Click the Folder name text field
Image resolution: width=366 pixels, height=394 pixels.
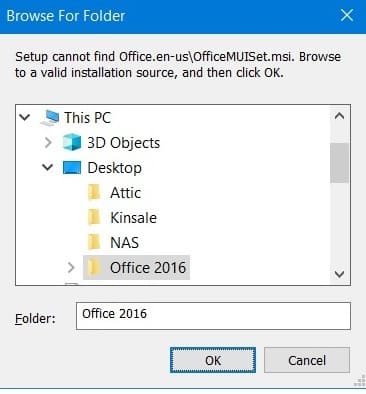(x=213, y=316)
